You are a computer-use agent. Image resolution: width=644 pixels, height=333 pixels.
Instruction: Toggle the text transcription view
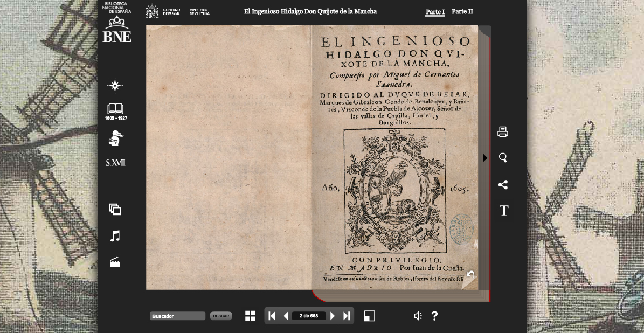pyautogui.click(x=503, y=211)
